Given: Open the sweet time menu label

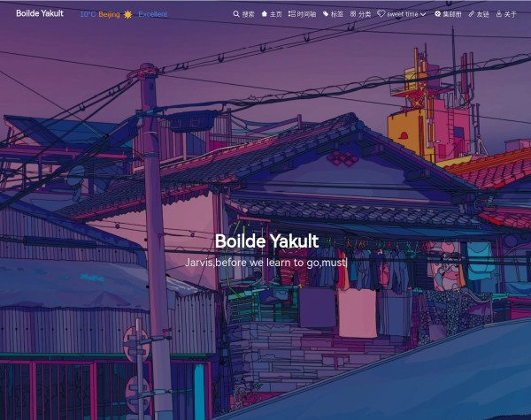Looking at the screenshot, I should click(x=403, y=14).
